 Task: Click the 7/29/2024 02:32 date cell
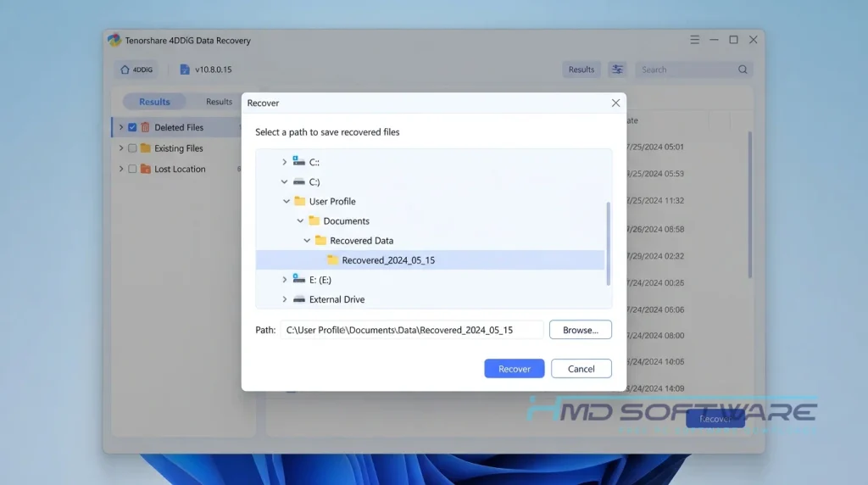pos(655,256)
